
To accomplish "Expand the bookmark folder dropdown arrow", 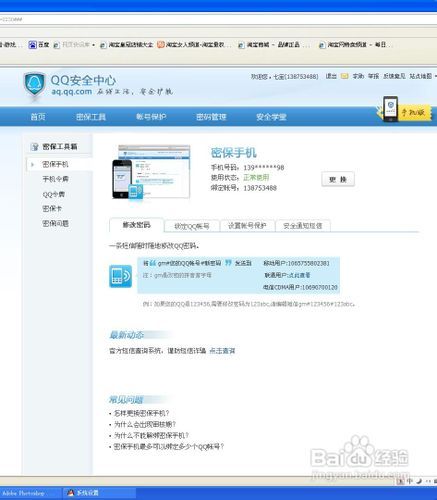I will click(94, 45).
